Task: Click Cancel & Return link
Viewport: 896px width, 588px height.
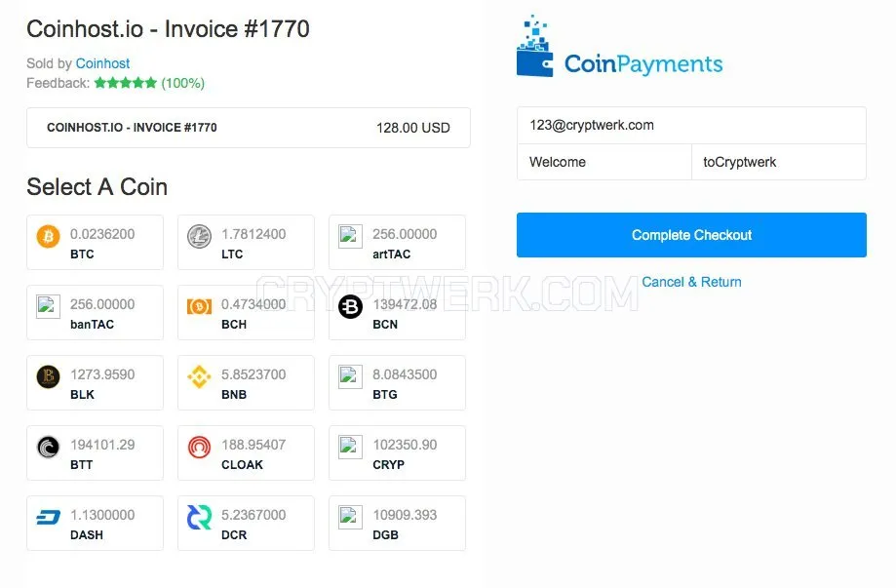Action: pos(691,282)
